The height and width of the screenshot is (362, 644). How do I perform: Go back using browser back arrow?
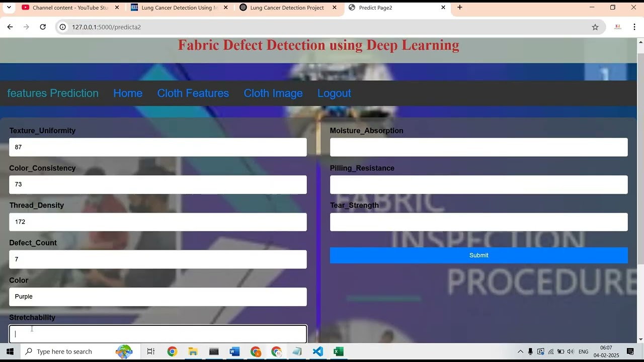(10, 27)
